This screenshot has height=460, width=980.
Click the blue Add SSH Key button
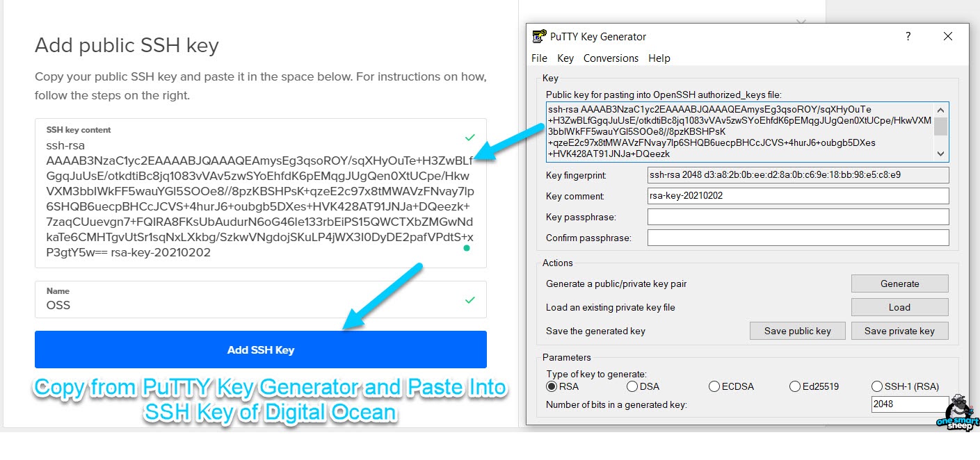pos(261,350)
